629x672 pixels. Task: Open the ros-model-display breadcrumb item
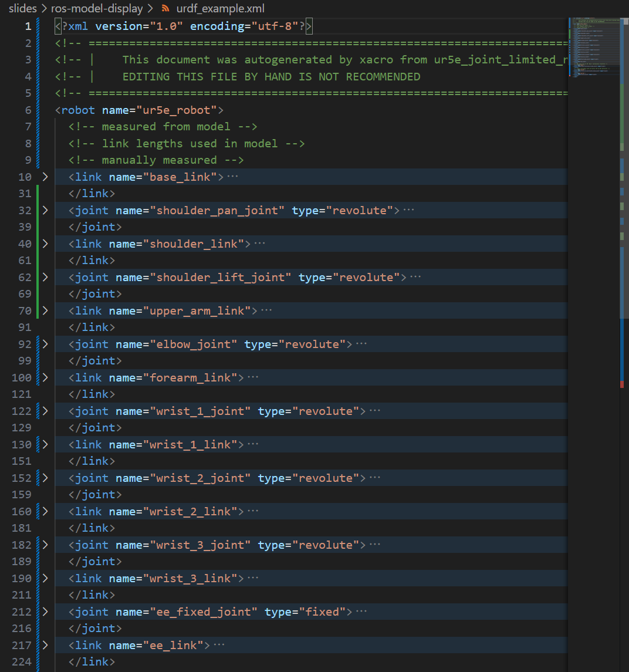tap(97, 8)
